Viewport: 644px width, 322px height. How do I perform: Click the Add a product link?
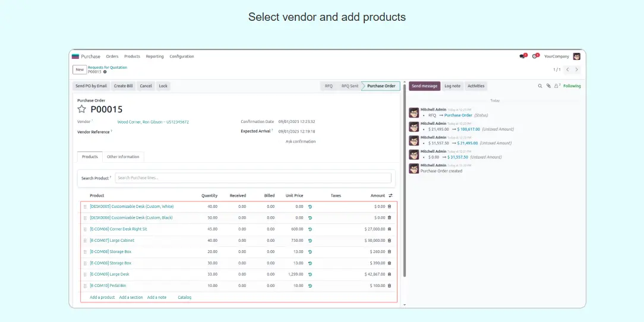pyautogui.click(x=102, y=297)
